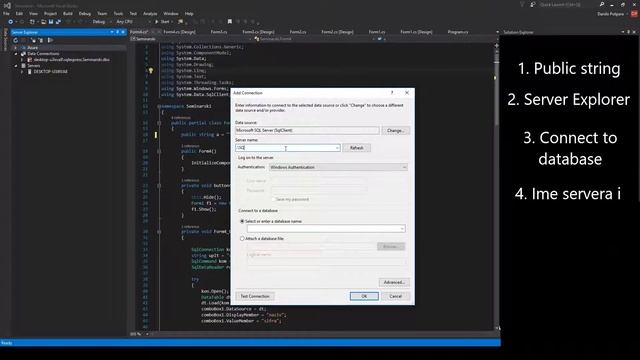Expand the DESKTOP server node
Image resolution: width=640 pixels, height=360 pixels.
(x=22, y=71)
